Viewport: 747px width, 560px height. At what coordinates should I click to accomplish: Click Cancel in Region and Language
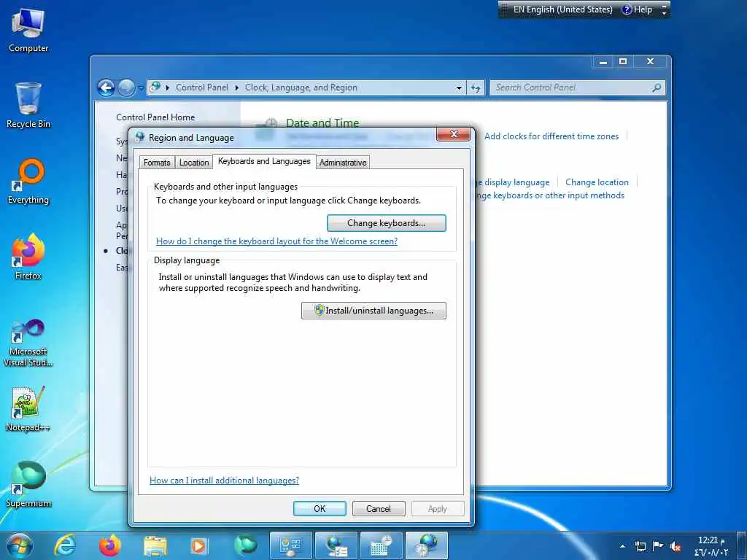tap(379, 508)
